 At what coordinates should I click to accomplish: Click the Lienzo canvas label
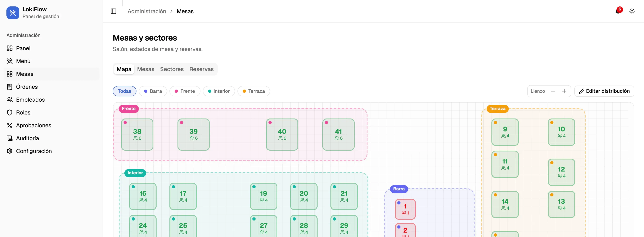point(538,91)
